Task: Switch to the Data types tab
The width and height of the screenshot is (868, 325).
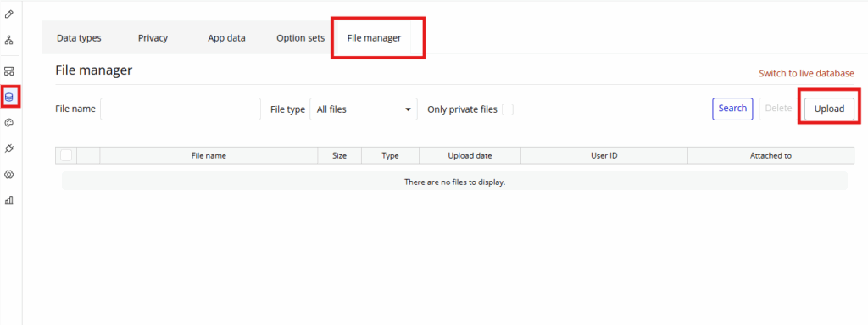Action: point(79,38)
